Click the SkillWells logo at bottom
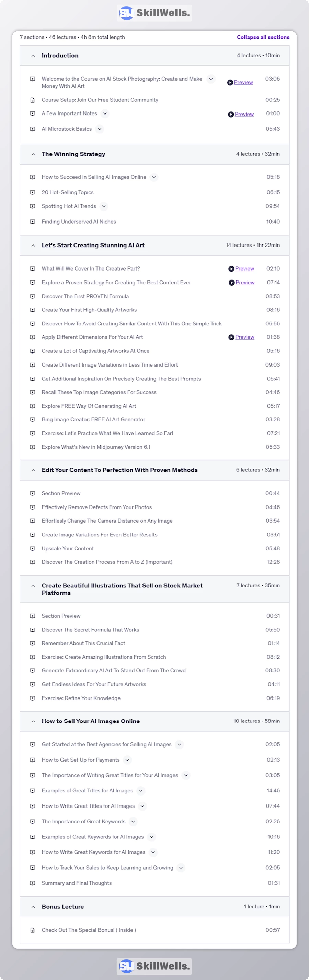Image resolution: width=309 pixels, height=980 pixels. coord(154,966)
